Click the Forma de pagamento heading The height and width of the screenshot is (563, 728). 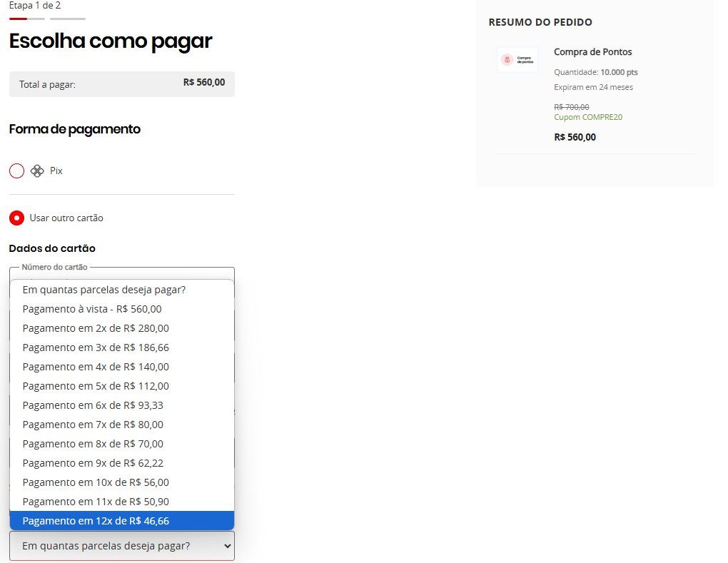tap(75, 129)
